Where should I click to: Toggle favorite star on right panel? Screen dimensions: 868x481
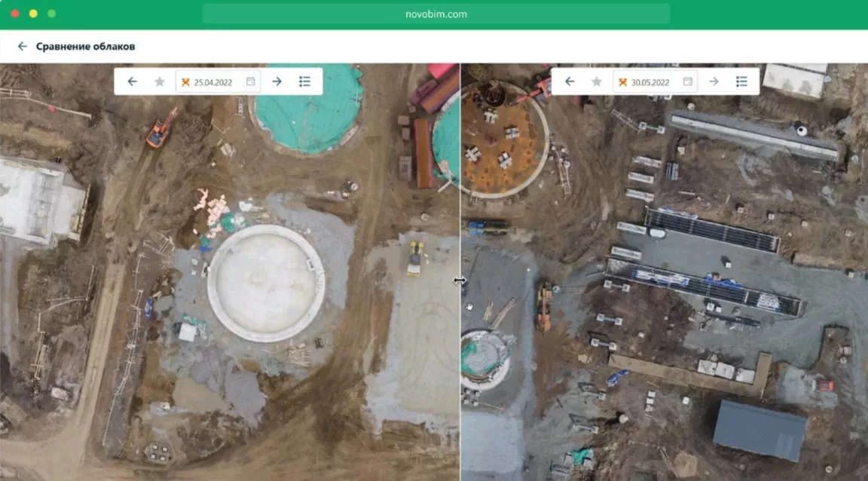[597, 81]
